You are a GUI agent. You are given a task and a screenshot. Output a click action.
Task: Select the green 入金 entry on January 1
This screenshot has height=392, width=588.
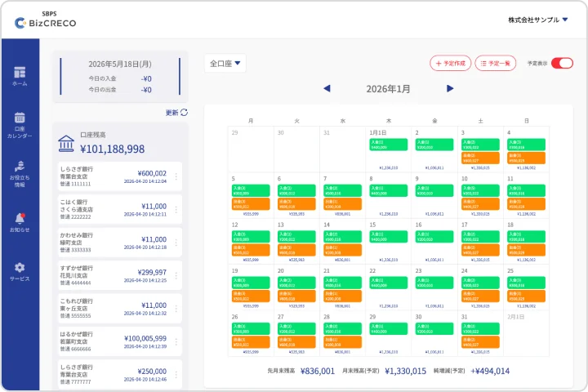[x=389, y=145]
